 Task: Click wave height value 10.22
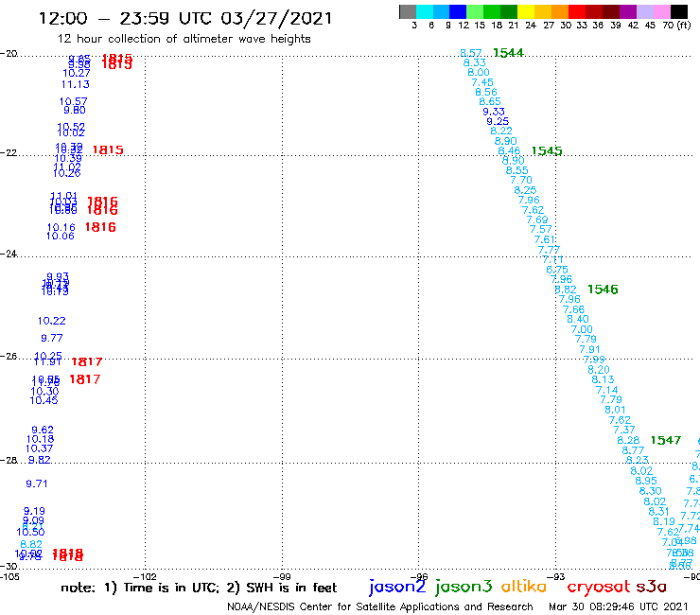51,321
